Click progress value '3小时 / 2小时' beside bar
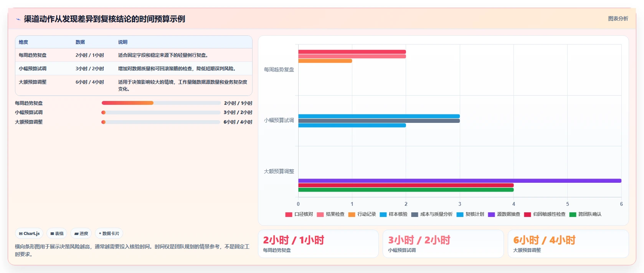 [238, 113]
